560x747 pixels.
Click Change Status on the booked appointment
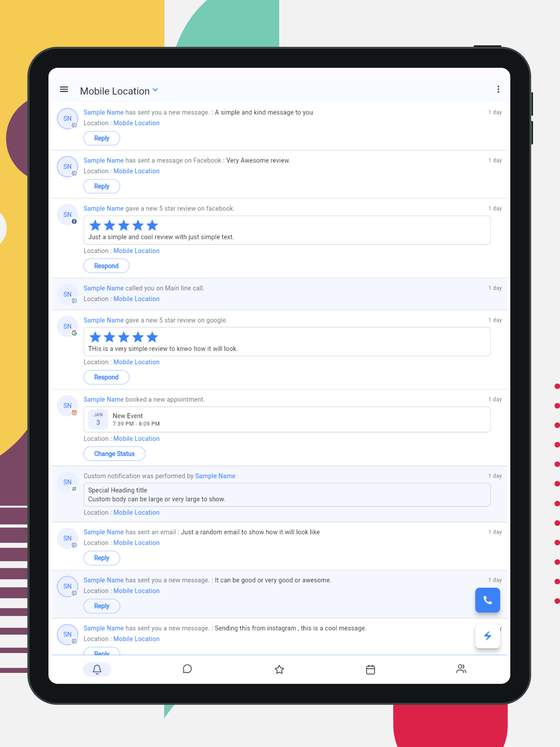point(115,454)
